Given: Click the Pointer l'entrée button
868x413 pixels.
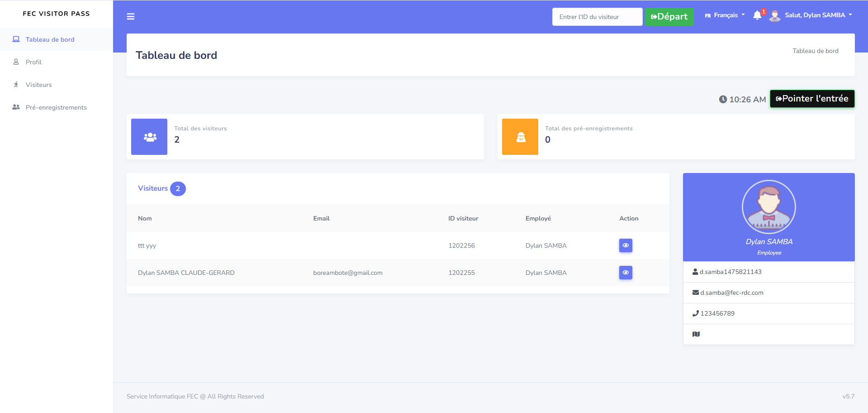Looking at the screenshot, I should pos(812,99).
